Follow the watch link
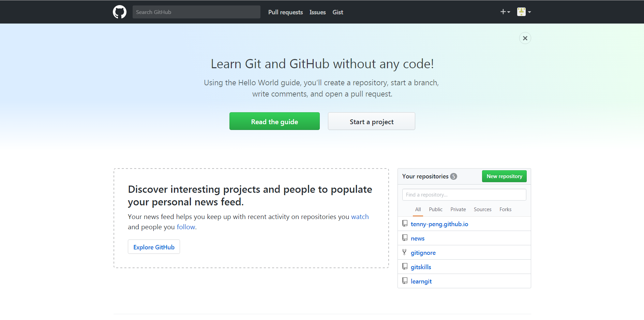Image resolution: width=644 pixels, height=320 pixels. [x=360, y=217]
